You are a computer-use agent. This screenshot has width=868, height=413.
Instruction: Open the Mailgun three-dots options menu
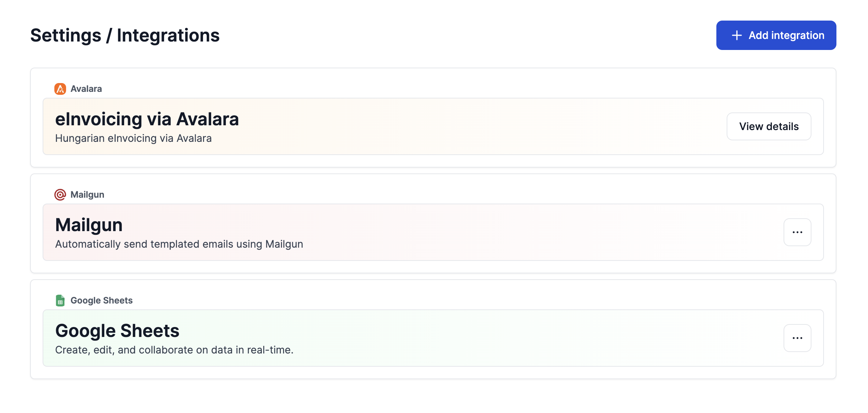[x=797, y=232]
